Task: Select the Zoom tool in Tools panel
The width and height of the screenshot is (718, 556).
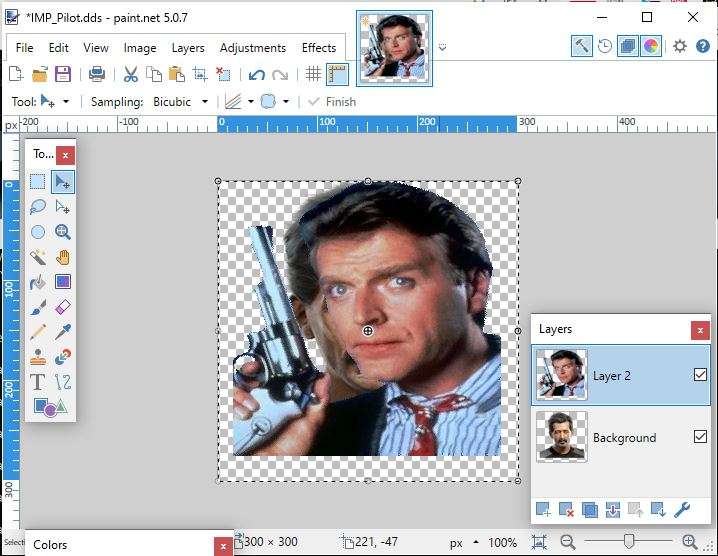Action: pyautogui.click(x=63, y=232)
